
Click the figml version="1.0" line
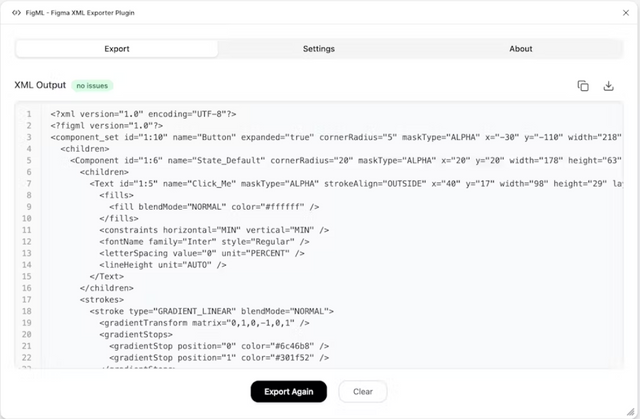click(x=107, y=126)
